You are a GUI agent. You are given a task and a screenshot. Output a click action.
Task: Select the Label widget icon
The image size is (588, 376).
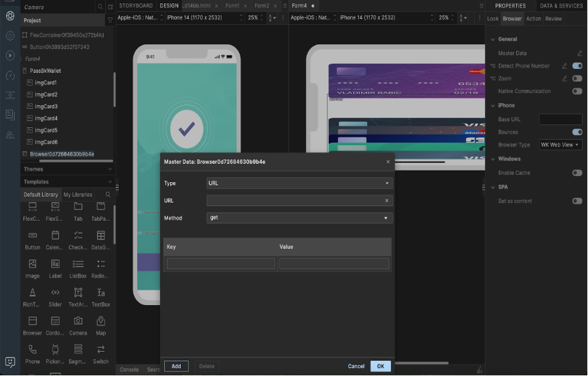point(55,264)
